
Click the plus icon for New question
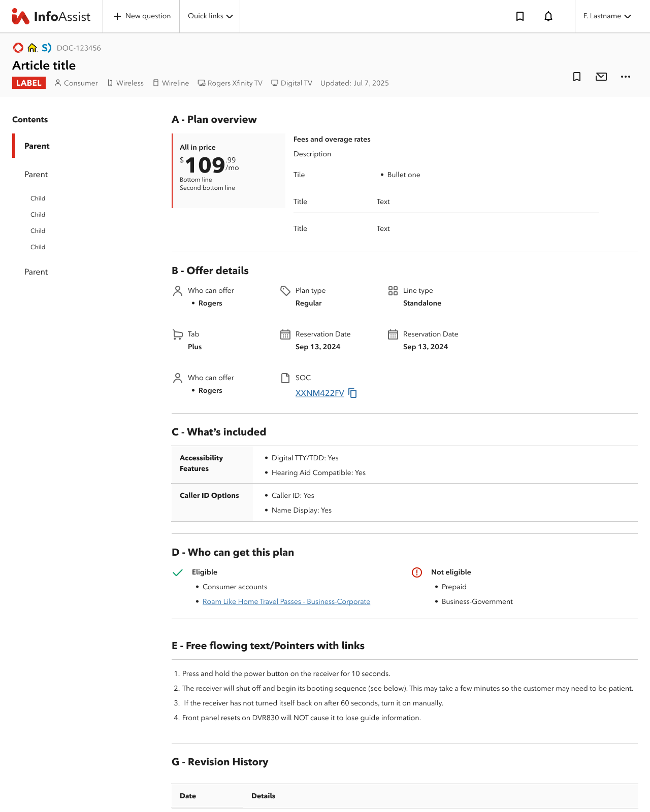click(117, 16)
